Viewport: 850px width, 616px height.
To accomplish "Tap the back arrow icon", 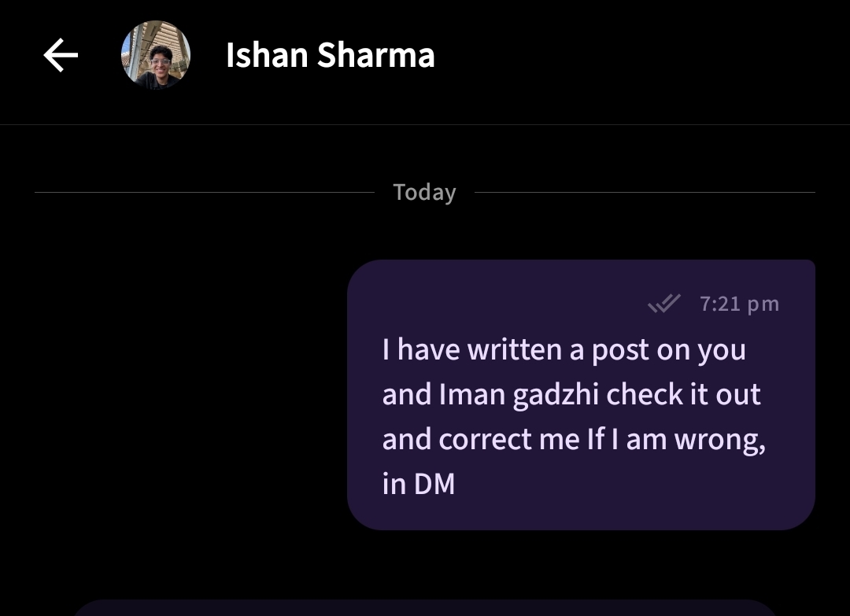I will pos(61,56).
